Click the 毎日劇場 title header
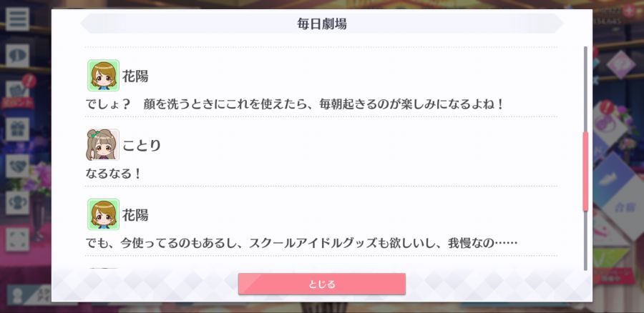This screenshot has width=644, height=313. [x=321, y=24]
